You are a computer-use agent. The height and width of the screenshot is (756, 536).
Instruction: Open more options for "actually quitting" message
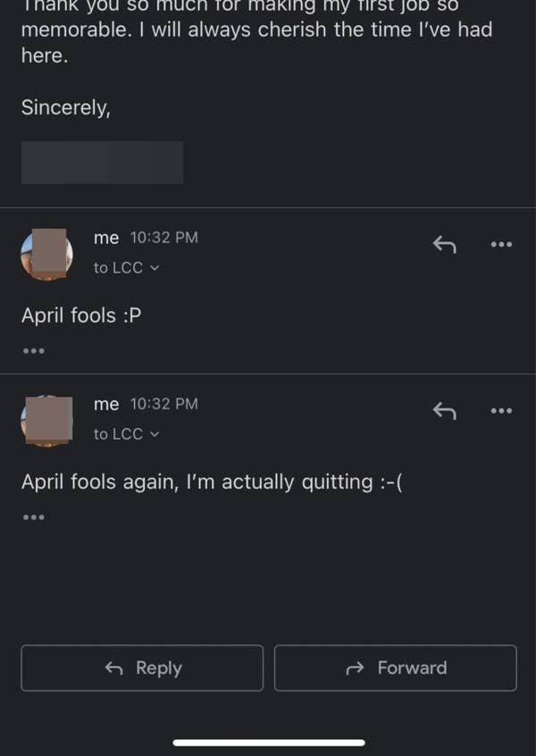[501, 411]
